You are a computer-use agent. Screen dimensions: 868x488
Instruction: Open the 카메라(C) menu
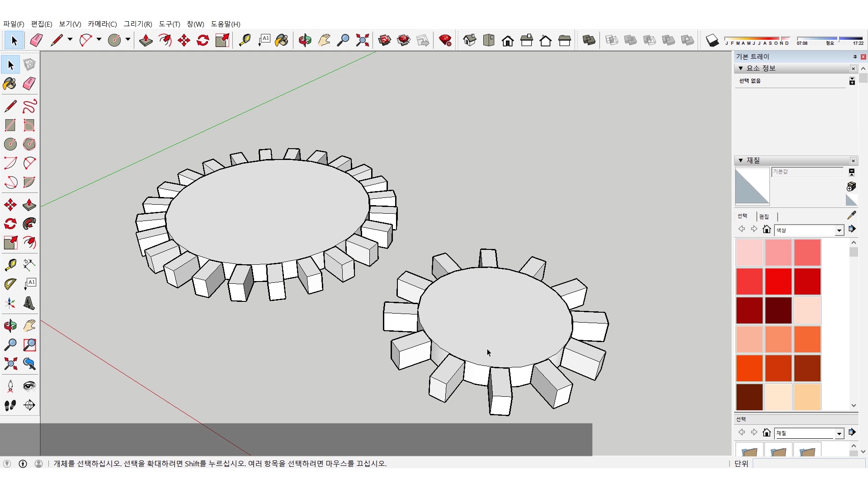coord(102,24)
